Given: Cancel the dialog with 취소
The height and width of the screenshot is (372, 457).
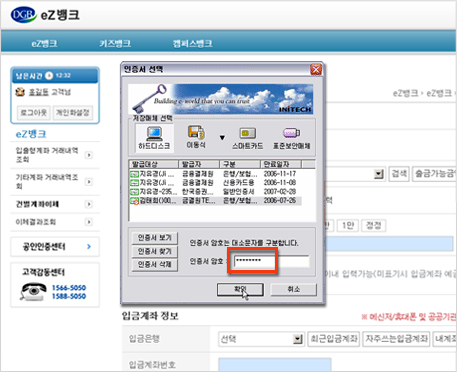Looking at the screenshot, I should (x=293, y=289).
